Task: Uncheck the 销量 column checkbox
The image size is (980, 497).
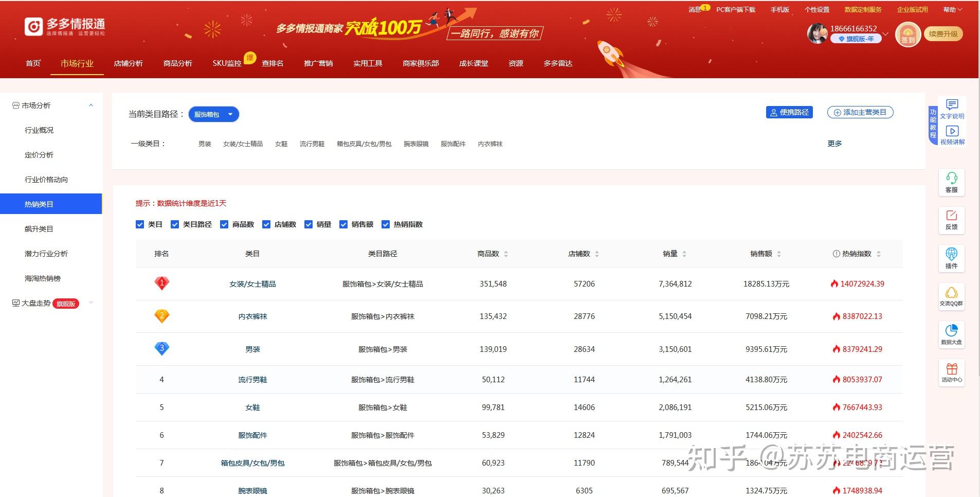Action: pyautogui.click(x=308, y=224)
